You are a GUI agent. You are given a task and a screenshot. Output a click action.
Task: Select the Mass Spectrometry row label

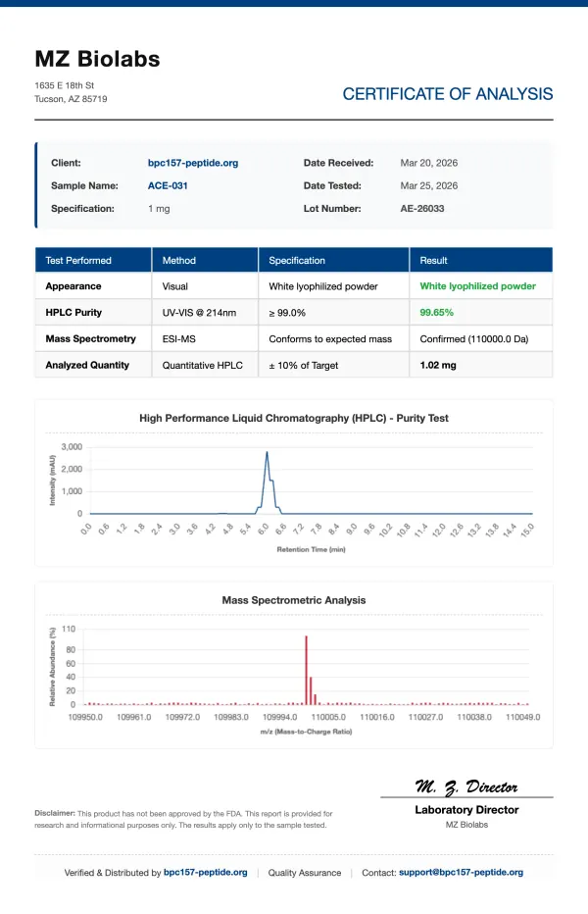coord(90,338)
